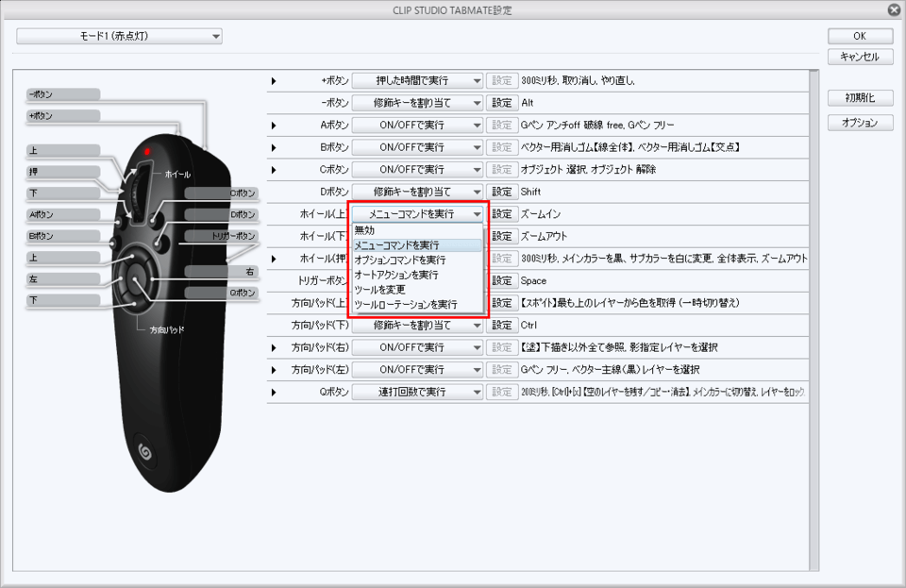
Task: Select ツールローテーションを実行 in the list
Action: (417, 305)
